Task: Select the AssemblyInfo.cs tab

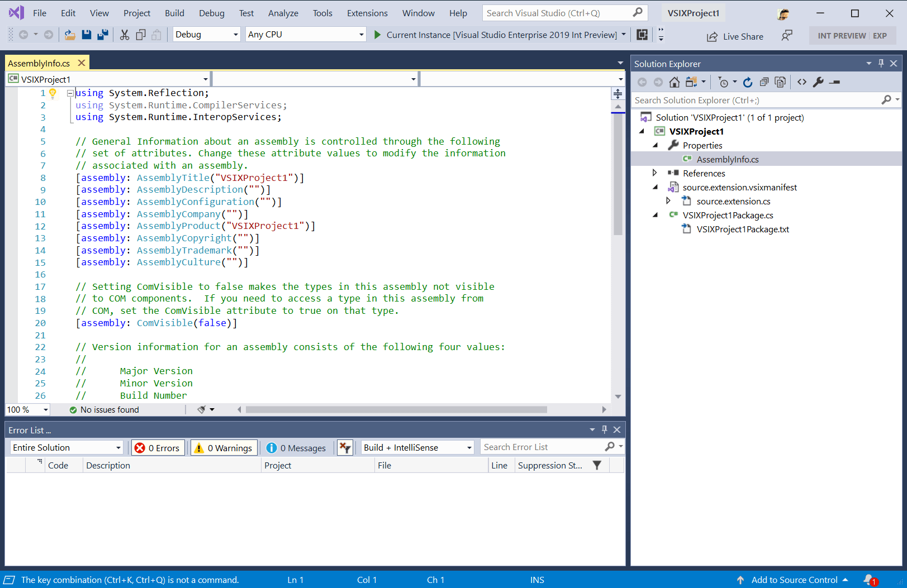Action: click(39, 63)
